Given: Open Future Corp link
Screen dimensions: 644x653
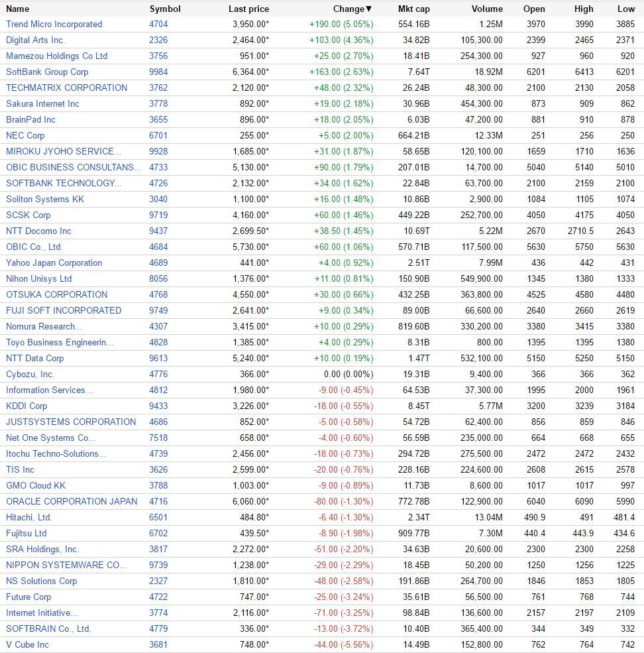Looking at the screenshot, I should click(x=28, y=597).
